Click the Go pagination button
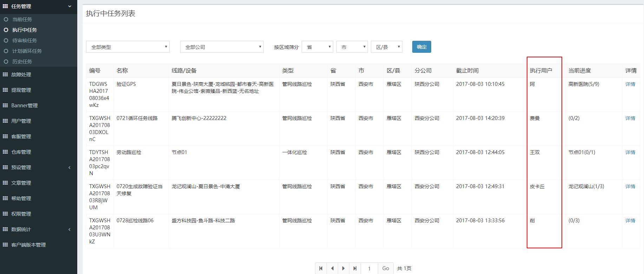 (386, 268)
